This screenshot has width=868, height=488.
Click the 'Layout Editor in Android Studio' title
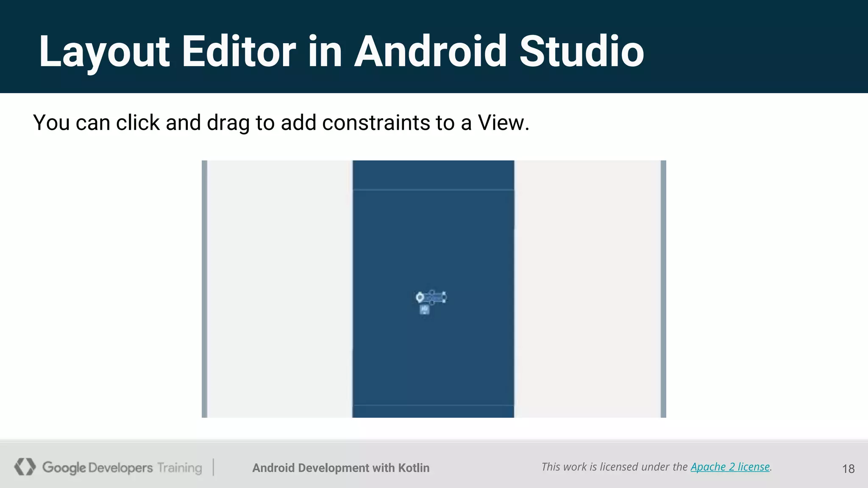(341, 51)
